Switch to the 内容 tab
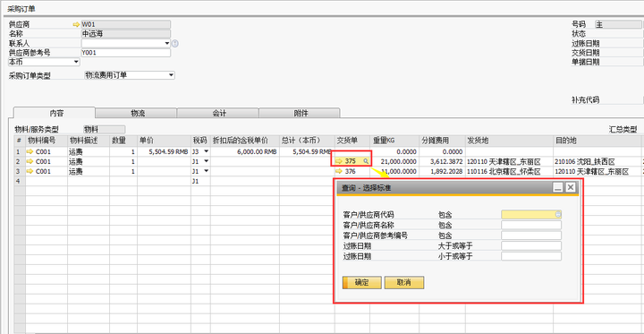Viewport: 644px width, 334px height. click(55, 113)
